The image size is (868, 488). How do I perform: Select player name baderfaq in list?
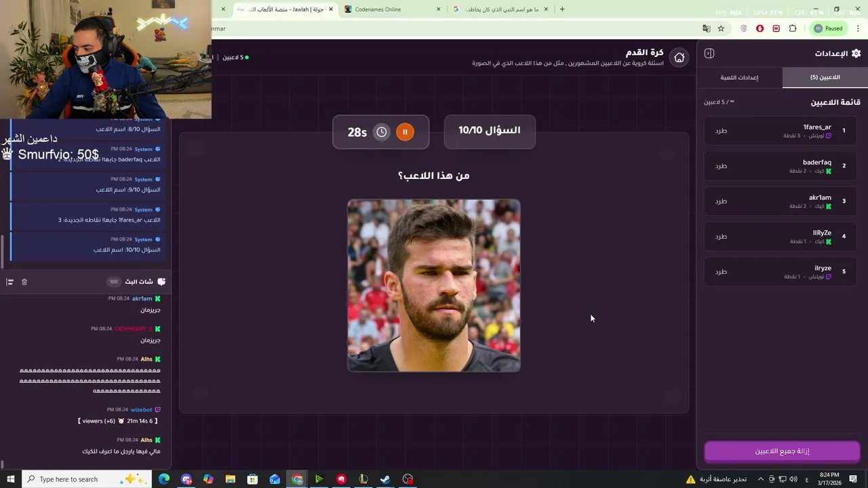(x=817, y=163)
